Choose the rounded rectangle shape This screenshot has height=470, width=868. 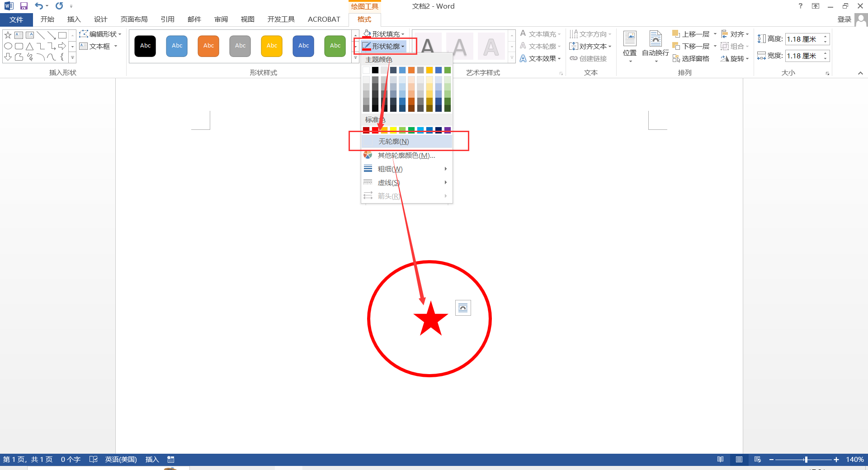tap(19, 46)
